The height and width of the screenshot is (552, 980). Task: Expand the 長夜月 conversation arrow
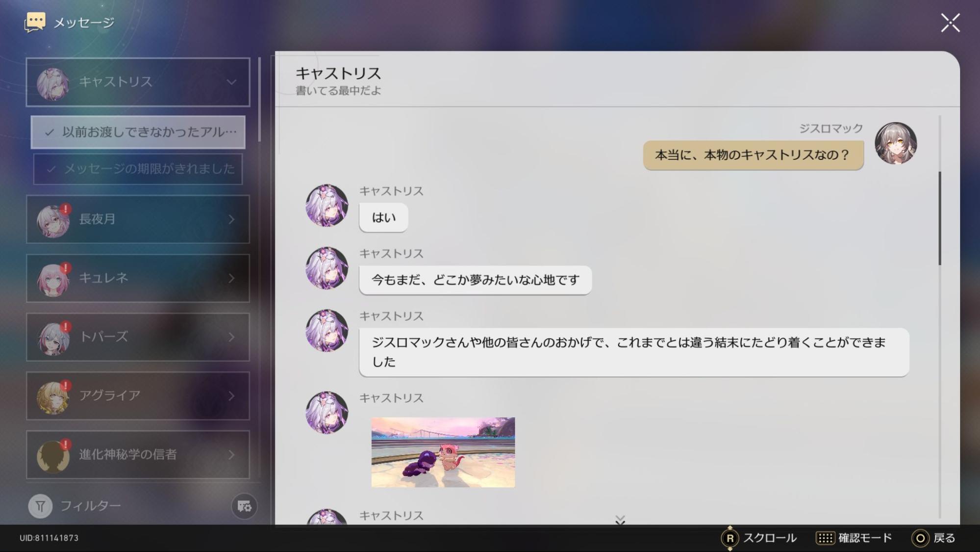231,219
